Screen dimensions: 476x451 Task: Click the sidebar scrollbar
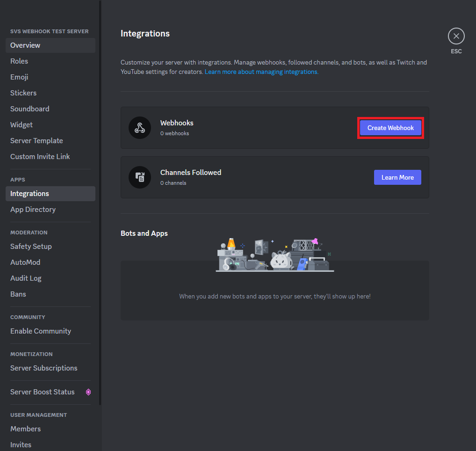pos(100,203)
